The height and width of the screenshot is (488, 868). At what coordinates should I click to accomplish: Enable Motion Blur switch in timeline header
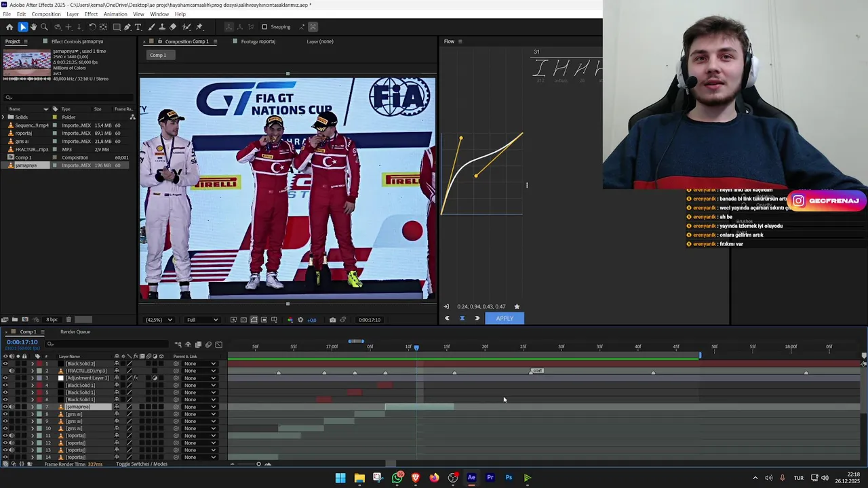[208, 344]
